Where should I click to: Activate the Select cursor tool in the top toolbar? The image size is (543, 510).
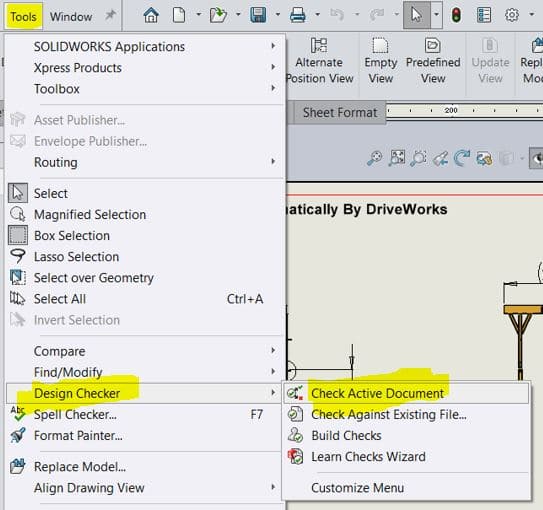[x=417, y=15]
